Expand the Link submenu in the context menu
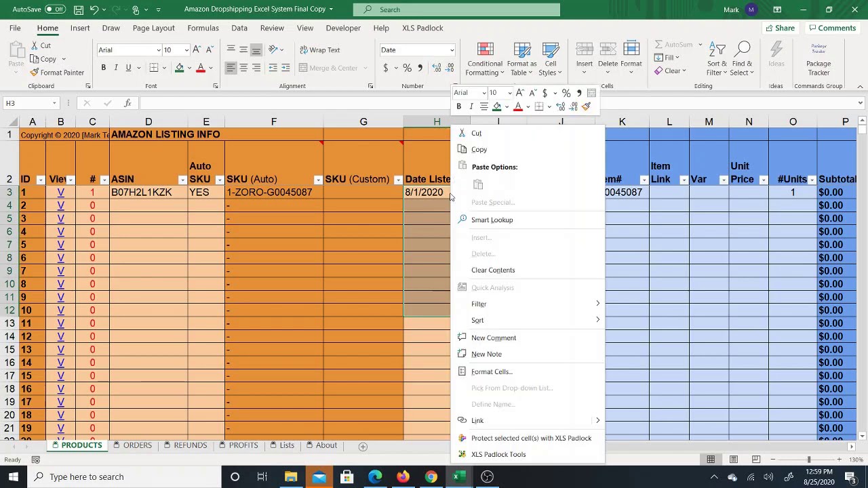The image size is (868, 488). pyautogui.click(x=528, y=420)
